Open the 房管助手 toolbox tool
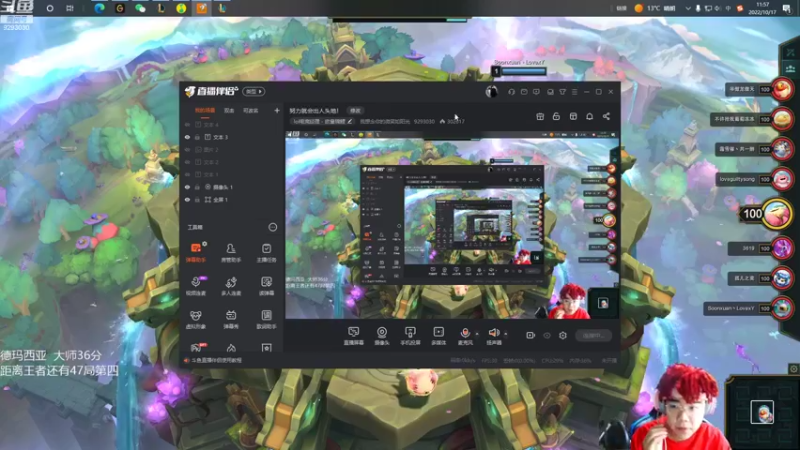 [x=231, y=253]
